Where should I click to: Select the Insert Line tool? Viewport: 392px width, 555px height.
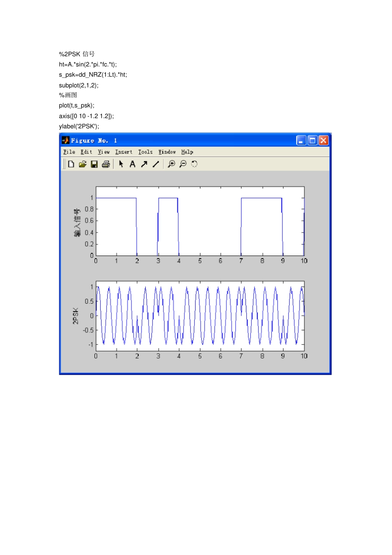tap(156, 164)
